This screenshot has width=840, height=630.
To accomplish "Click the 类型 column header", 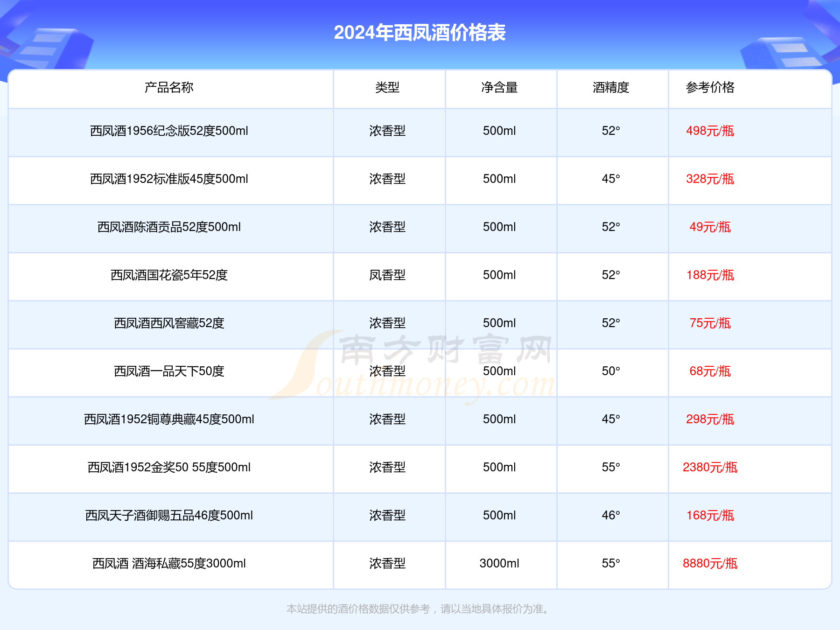I will 387,87.
